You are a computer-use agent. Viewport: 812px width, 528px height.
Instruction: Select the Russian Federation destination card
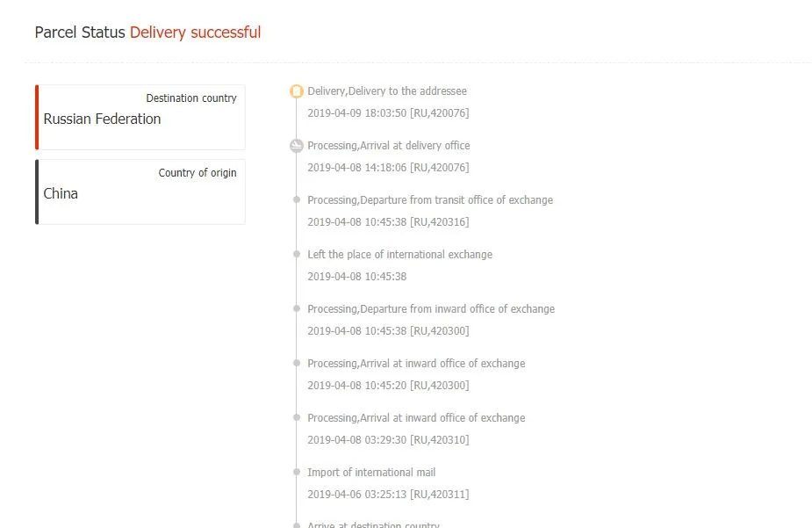coord(140,117)
